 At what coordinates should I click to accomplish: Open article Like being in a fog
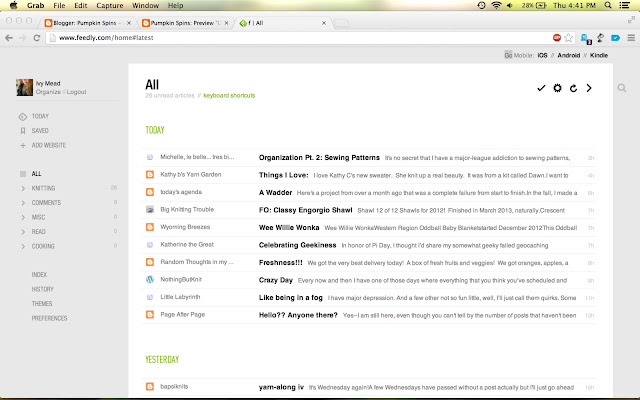coord(291,298)
